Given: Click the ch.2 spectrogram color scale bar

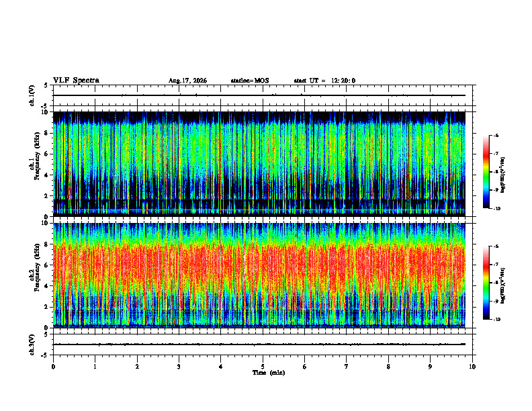Looking at the screenshot, I should click(x=486, y=283).
